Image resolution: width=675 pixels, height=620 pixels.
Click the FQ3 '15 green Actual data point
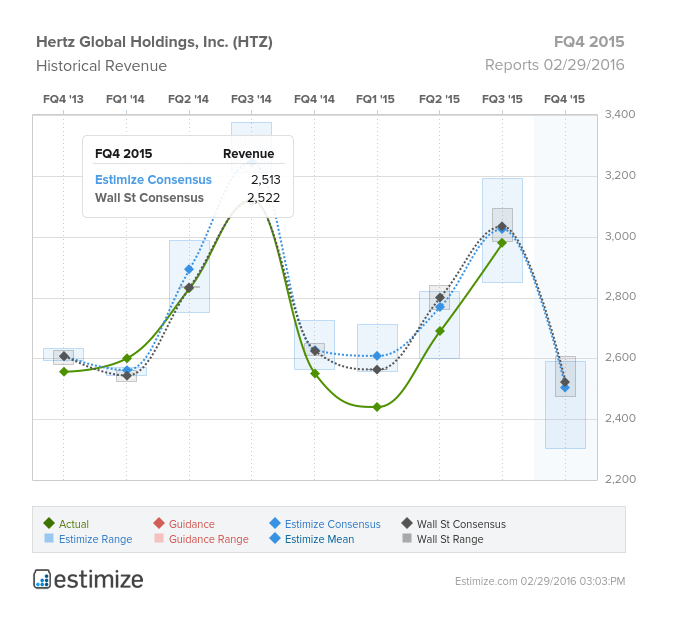pos(502,243)
